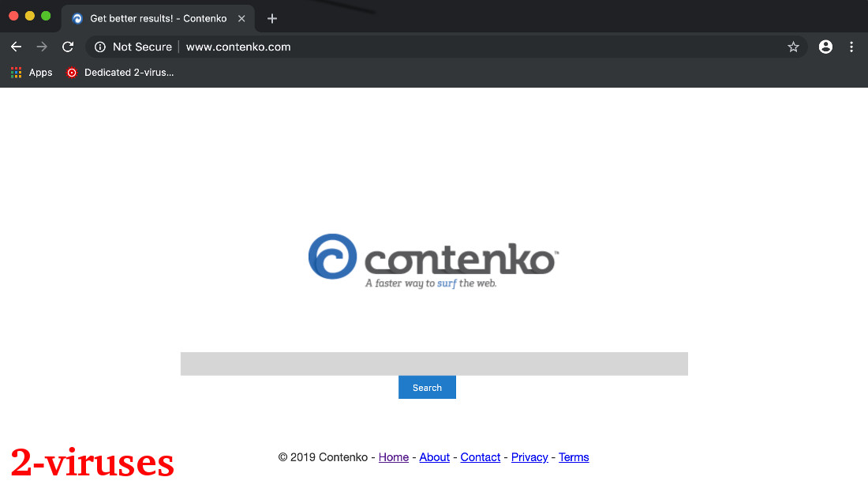The height and width of the screenshot is (492, 868).
Task: Click the page reload icon
Action: [x=68, y=47]
